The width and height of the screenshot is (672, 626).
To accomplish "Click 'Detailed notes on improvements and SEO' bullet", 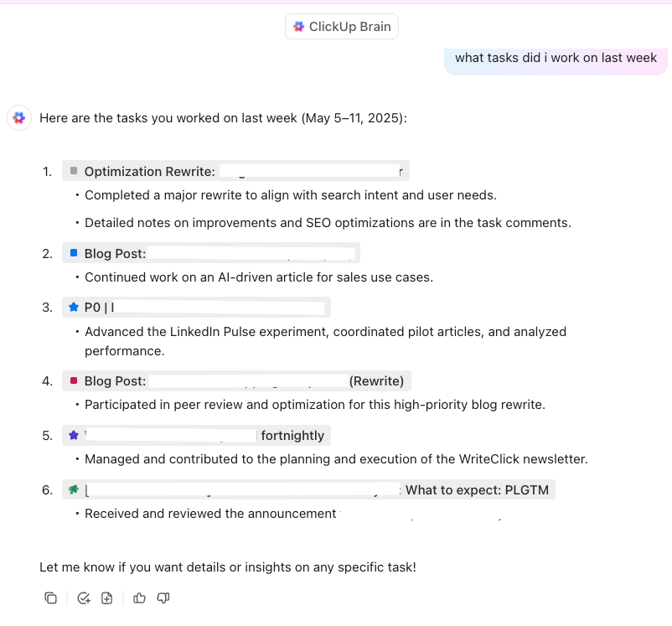I will 328,223.
